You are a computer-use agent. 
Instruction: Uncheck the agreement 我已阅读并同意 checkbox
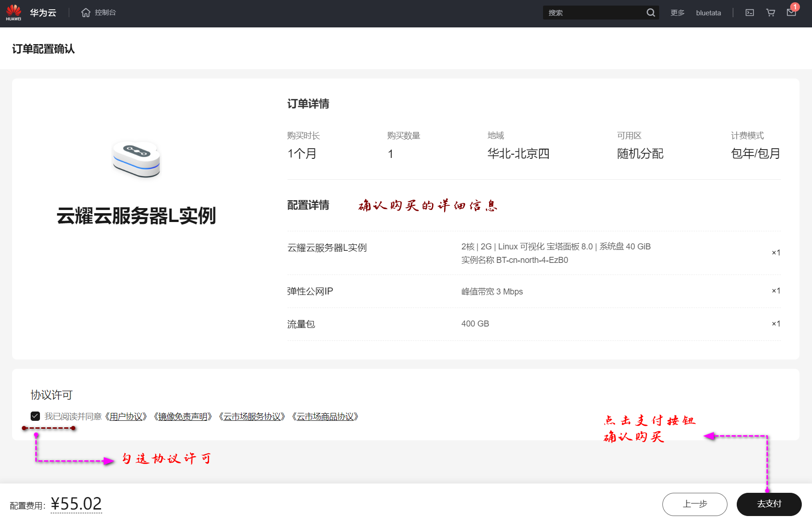point(35,416)
